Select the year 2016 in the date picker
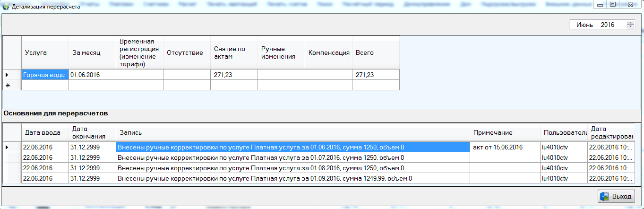Screen dimensions: 644x209 point(607,25)
